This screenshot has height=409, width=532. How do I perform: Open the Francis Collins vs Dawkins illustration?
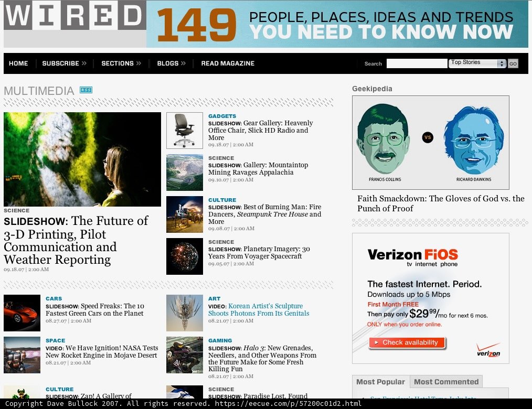[431, 143]
